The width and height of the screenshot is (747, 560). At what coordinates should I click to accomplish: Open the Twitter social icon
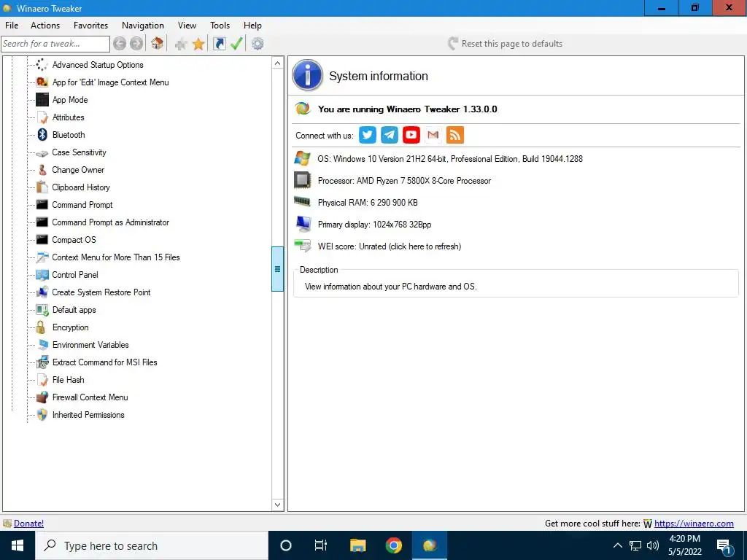368,135
